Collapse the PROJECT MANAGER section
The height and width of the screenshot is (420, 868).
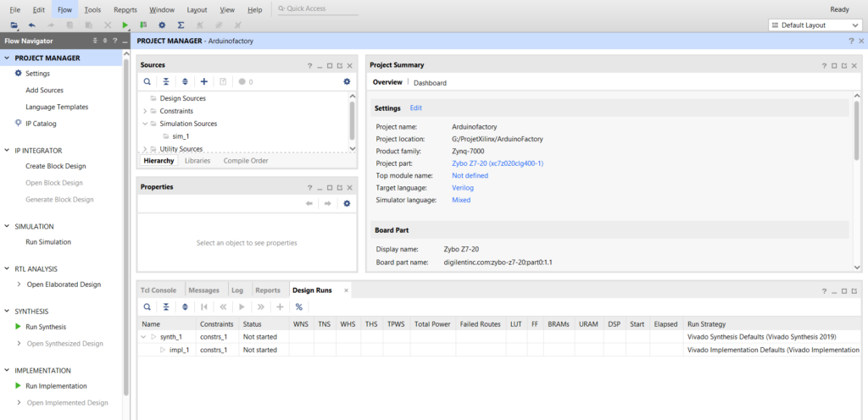point(8,58)
